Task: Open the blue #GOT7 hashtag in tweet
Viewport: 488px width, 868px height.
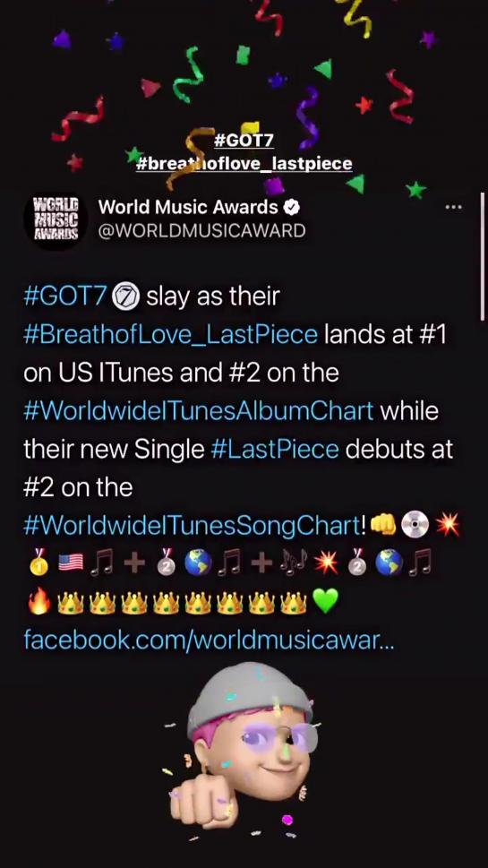Action: [64, 296]
